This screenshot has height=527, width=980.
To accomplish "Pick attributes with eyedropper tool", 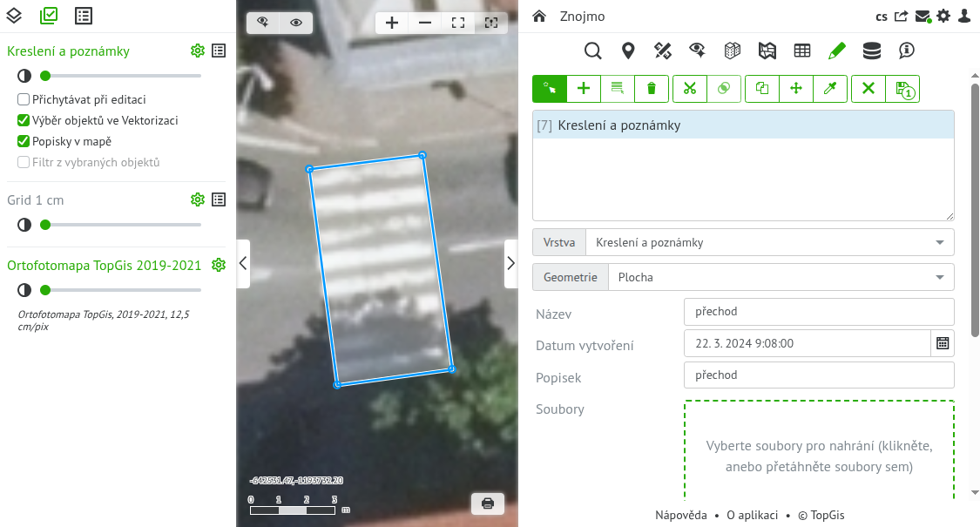I will (830, 89).
